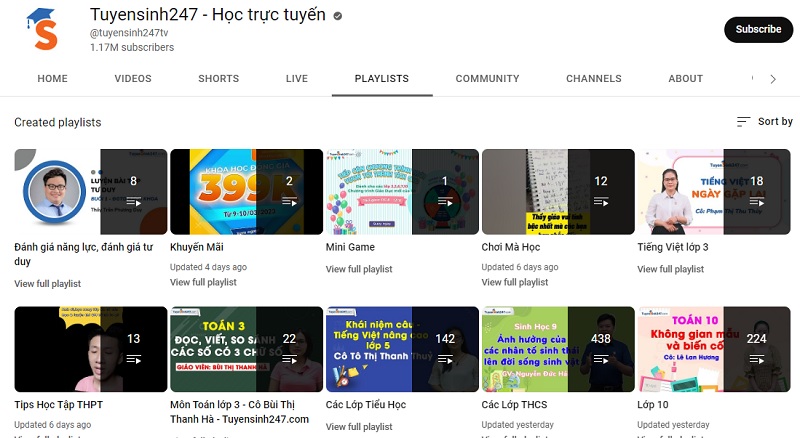Viewport: 800px width, 438px height.
Task: Open the Các Lớp Tiểu Học playlist thumbnail
Action: pos(403,349)
